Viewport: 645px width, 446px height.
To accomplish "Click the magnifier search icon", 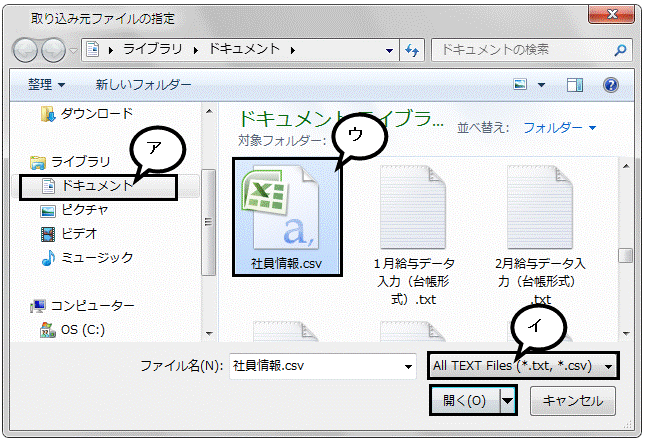I will [x=620, y=50].
